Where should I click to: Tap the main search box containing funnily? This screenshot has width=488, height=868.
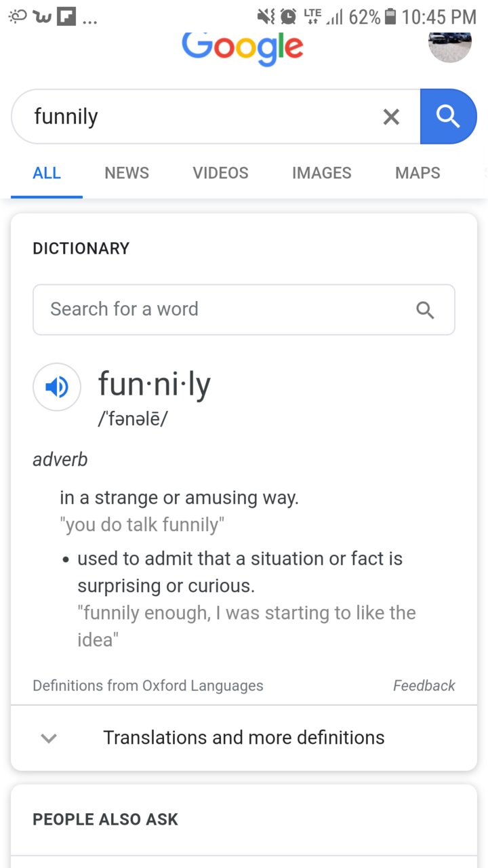click(x=216, y=117)
